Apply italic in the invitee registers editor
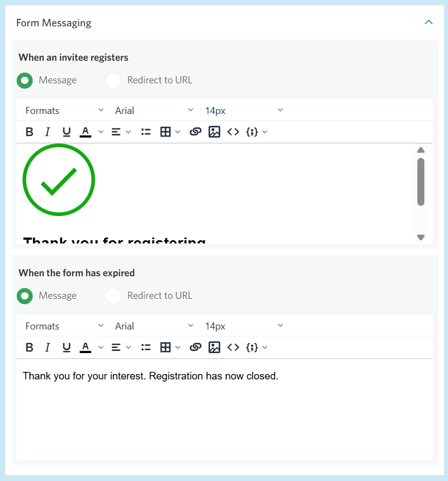Screen dimensions: 448x481 (x=47, y=132)
